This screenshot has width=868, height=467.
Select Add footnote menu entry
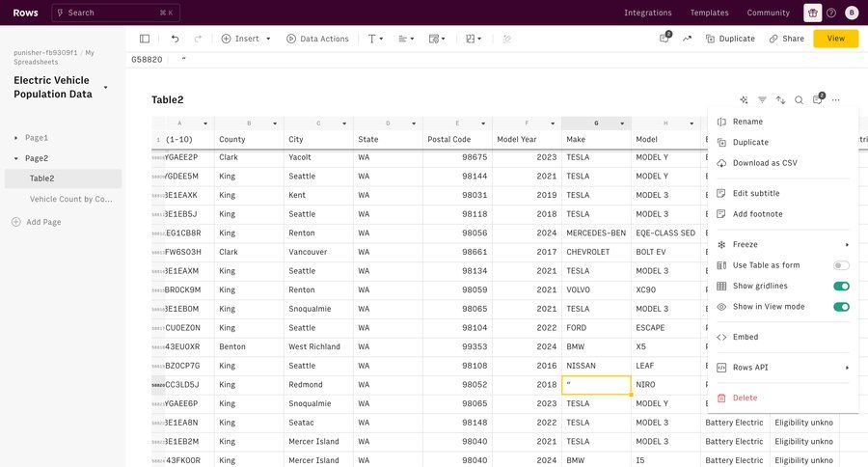click(783, 214)
